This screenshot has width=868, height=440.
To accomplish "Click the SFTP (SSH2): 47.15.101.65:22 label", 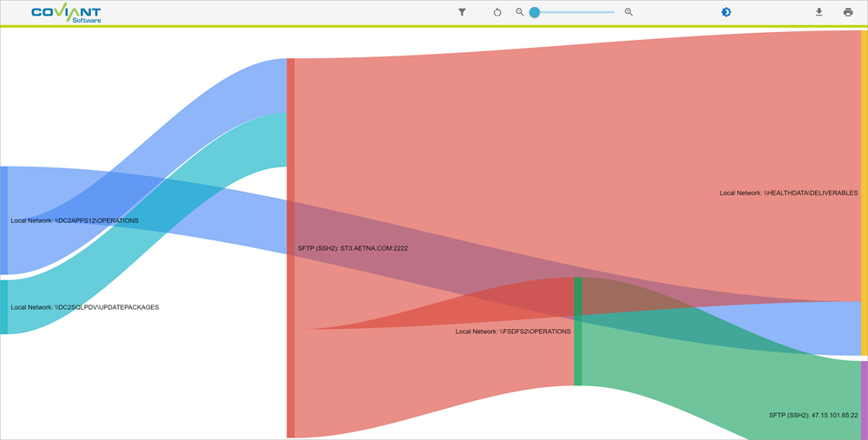I will pyautogui.click(x=812, y=415).
